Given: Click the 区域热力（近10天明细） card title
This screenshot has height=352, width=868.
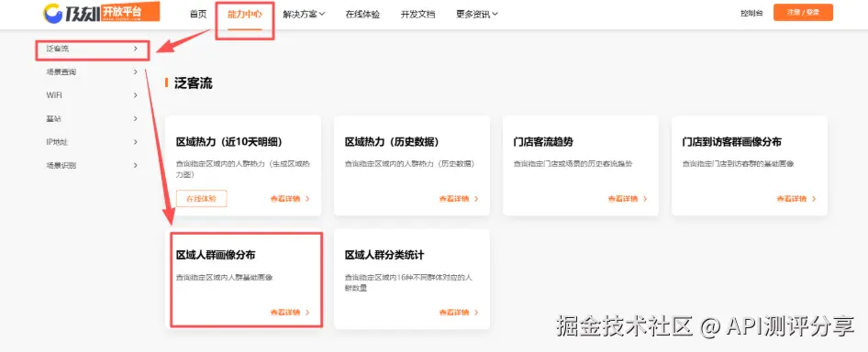Looking at the screenshot, I should pos(229,142).
